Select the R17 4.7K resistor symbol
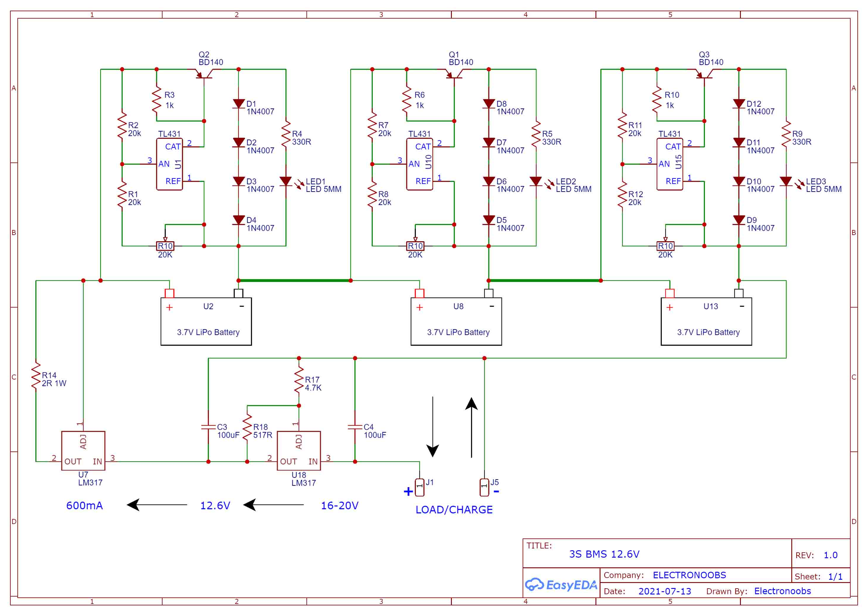Viewport: 868px width, 616px height. click(298, 380)
